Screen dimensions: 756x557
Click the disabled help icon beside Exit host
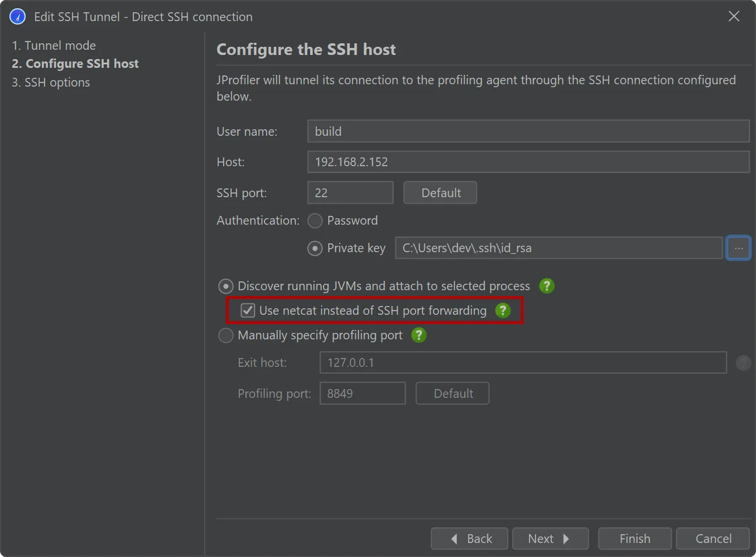(743, 363)
